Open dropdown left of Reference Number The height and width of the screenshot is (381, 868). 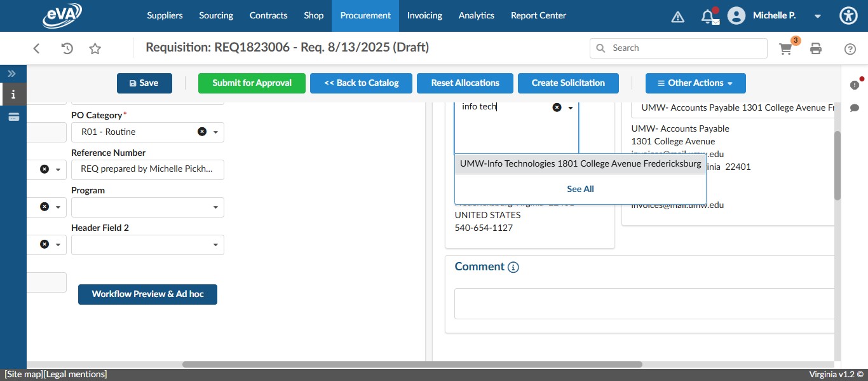click(58, 170)
